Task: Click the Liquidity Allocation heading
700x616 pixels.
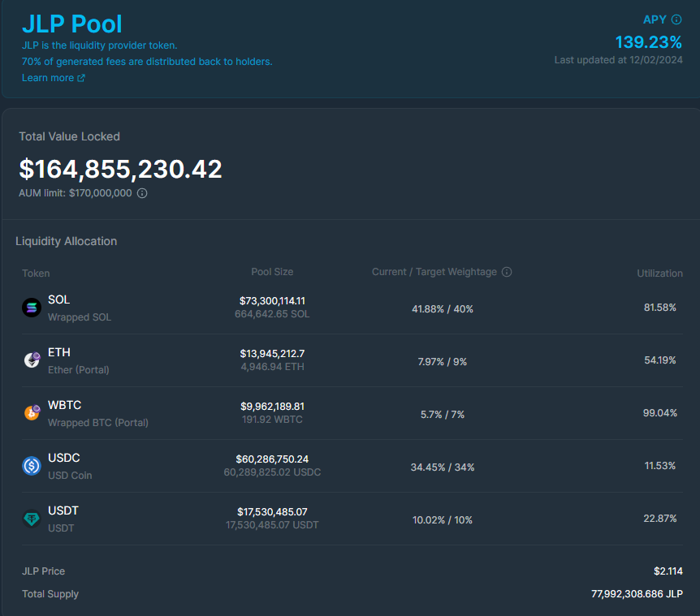Action: 66,241
